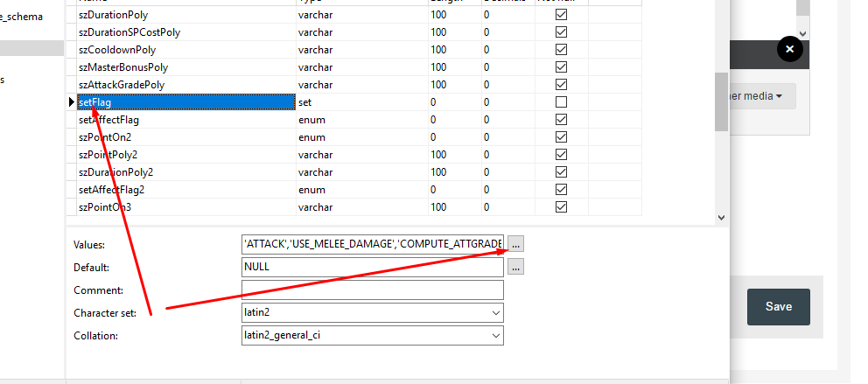
Task: Click the fields table vertical scrollbar thumb
Action: point(721,101)
